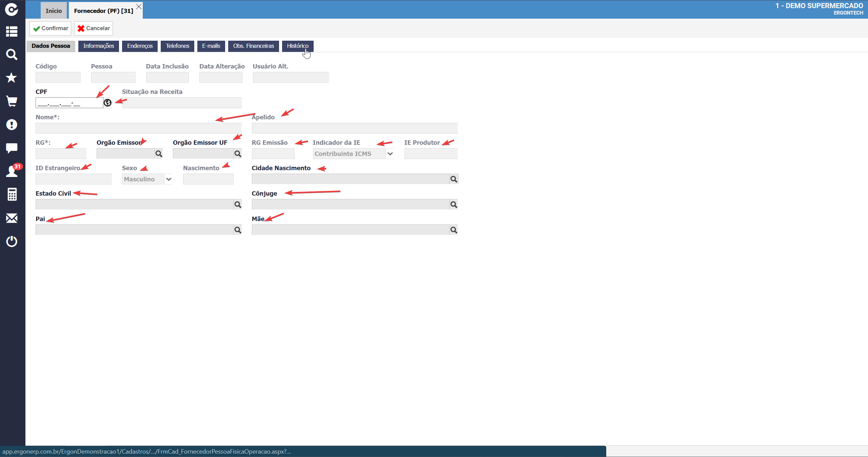Open favorites star icon
Image resolution: width=868 pixels, height=457 pixels.
coord(12,78)
